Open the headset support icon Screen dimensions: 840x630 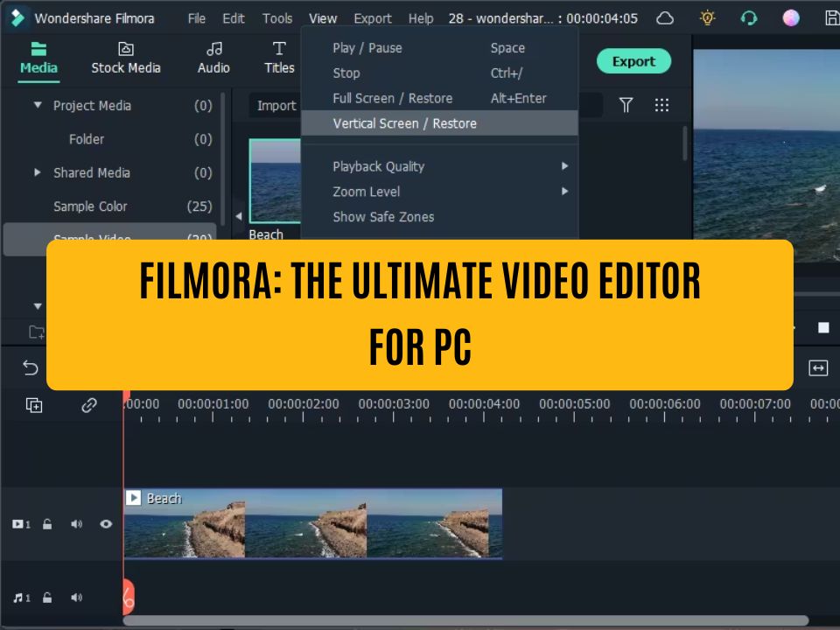[x=749, y=18]
